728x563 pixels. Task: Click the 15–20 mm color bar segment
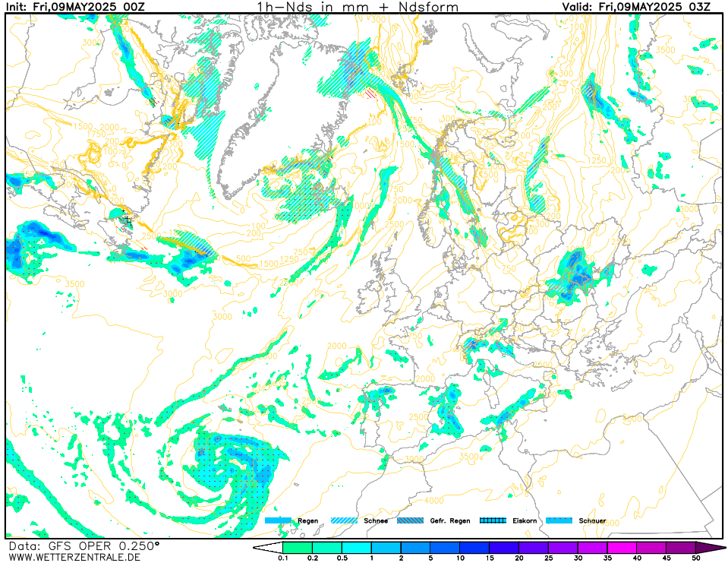click(504, 547)
